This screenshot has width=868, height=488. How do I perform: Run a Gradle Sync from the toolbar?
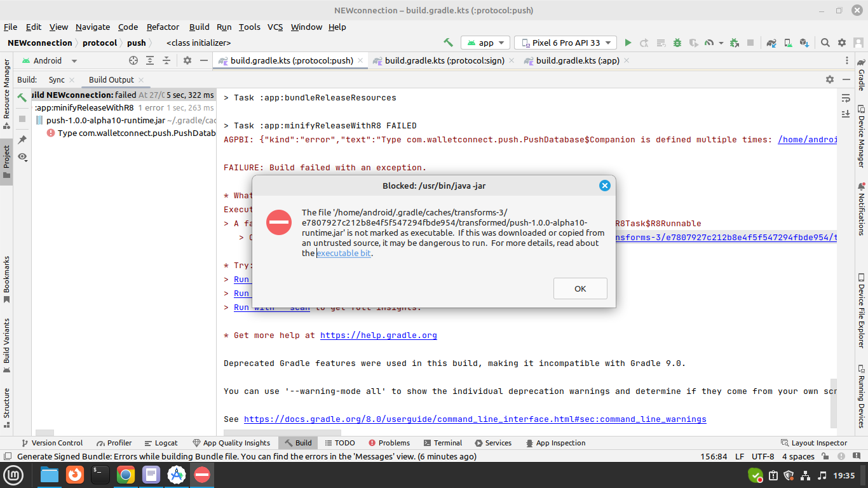(771, 43)
